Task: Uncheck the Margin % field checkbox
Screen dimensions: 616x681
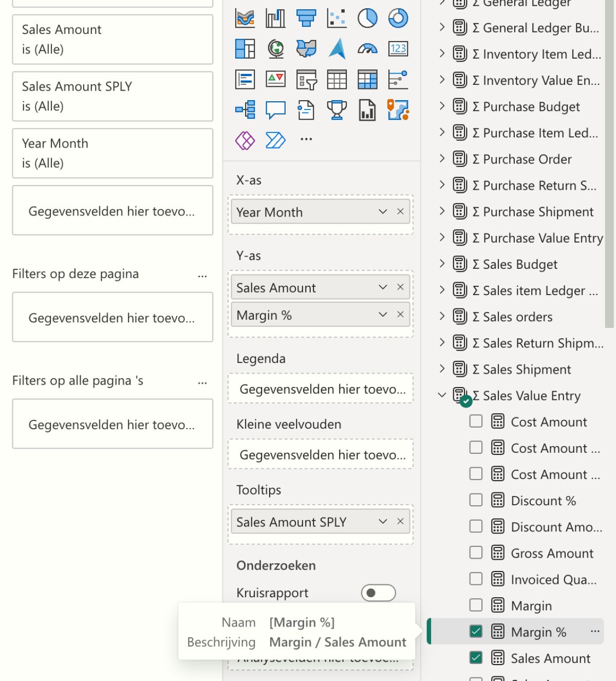Action: (476, 631)
